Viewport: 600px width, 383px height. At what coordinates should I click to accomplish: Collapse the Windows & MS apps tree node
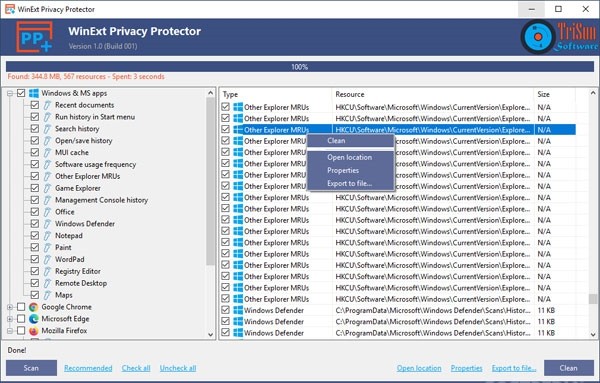(10, 93)
